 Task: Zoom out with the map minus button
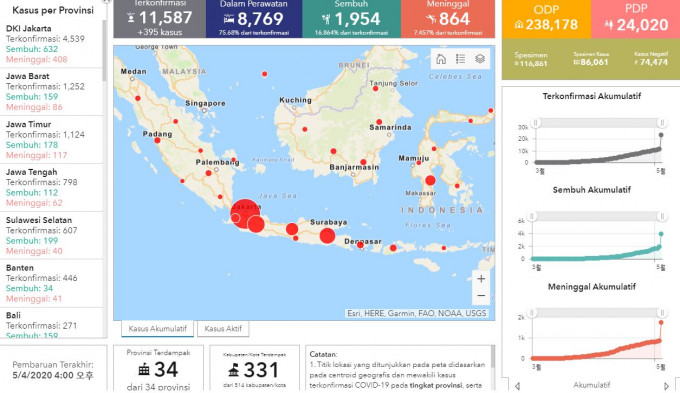(x=481, y=295)
